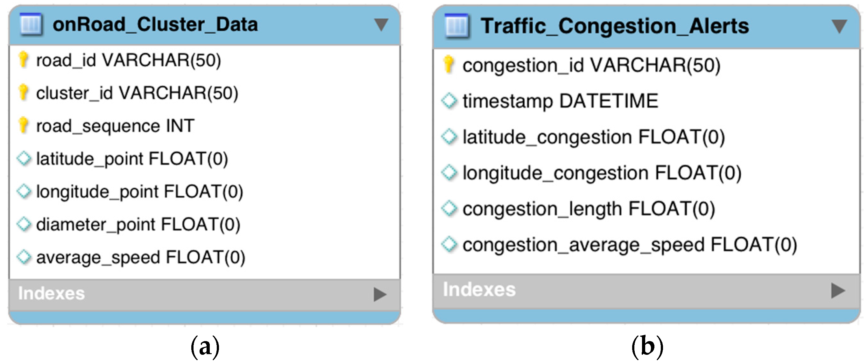Select the longitude_point FLOAT(0) column
Screen dimensions: 868x364
point(139,192)
